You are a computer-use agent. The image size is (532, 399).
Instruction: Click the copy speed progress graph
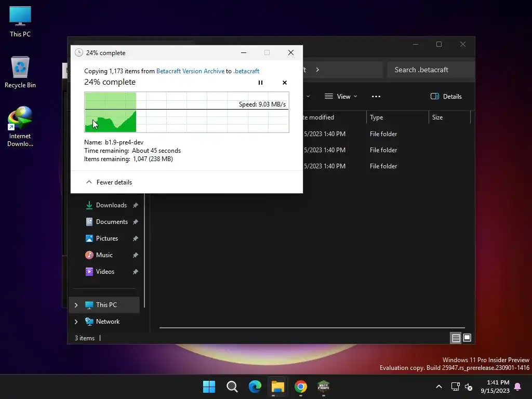tap(187, 112)
